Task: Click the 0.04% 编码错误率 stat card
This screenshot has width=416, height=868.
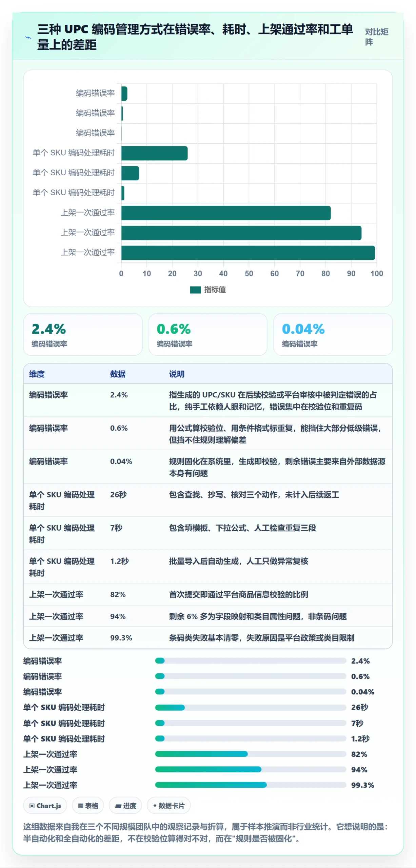Action: [x=333, y=335]
